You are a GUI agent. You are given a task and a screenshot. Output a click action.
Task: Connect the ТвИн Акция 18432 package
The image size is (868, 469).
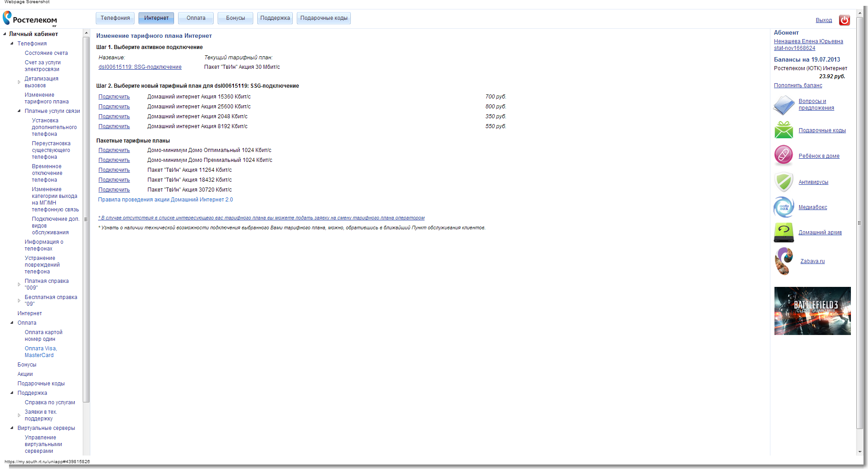(114, 180)
